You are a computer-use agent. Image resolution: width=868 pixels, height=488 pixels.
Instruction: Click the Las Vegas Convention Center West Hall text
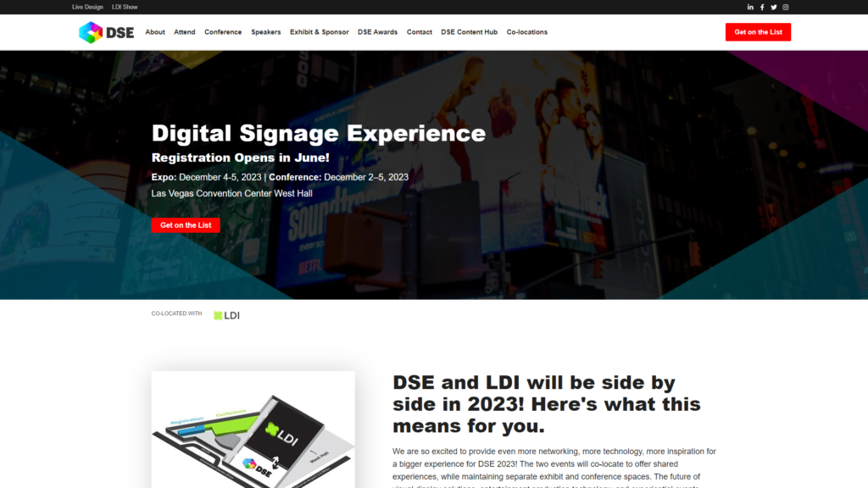pyautogui.click(x=232, y=194)
